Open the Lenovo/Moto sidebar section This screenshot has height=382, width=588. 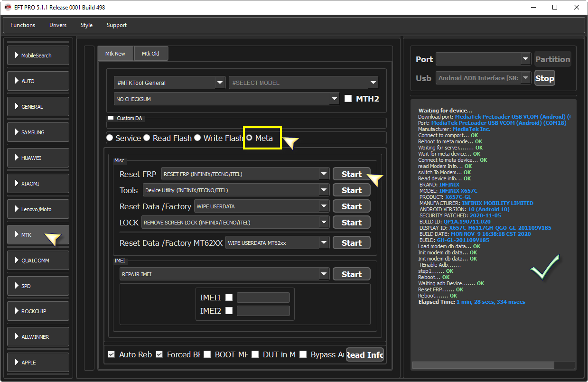click(x=38, y=209)
